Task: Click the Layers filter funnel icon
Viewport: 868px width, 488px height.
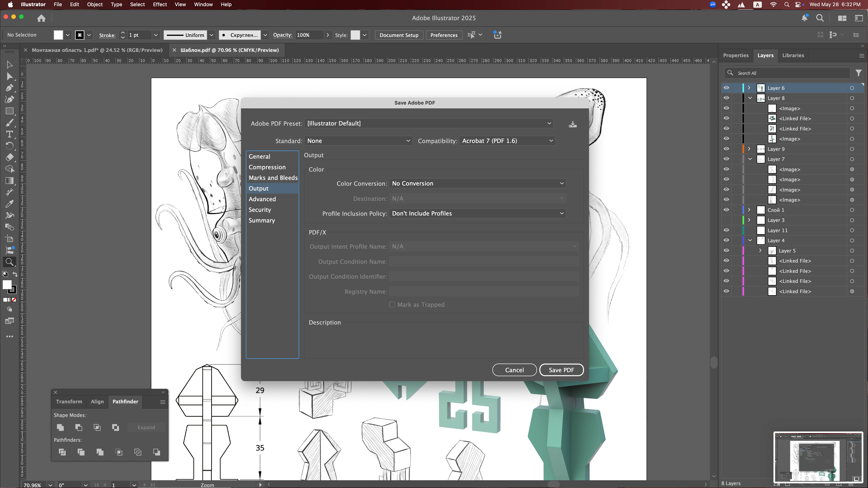Action: (x=858, y=73)
